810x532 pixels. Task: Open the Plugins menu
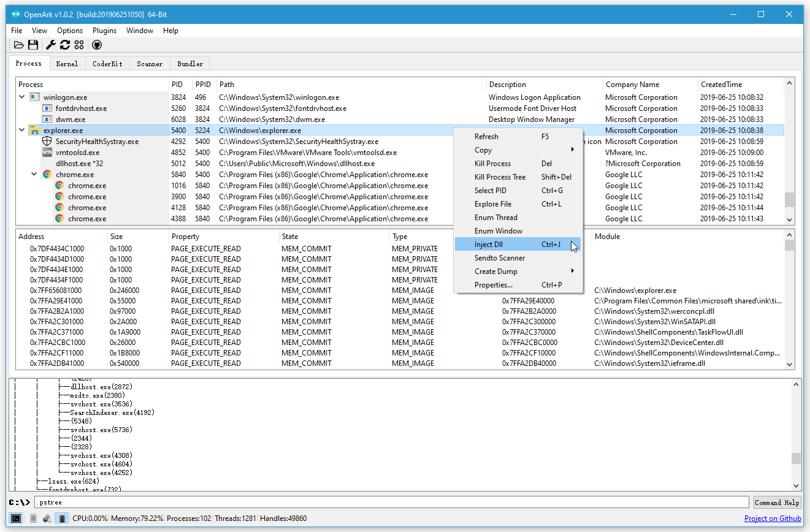pyautogui.click(x=105, y=30)
